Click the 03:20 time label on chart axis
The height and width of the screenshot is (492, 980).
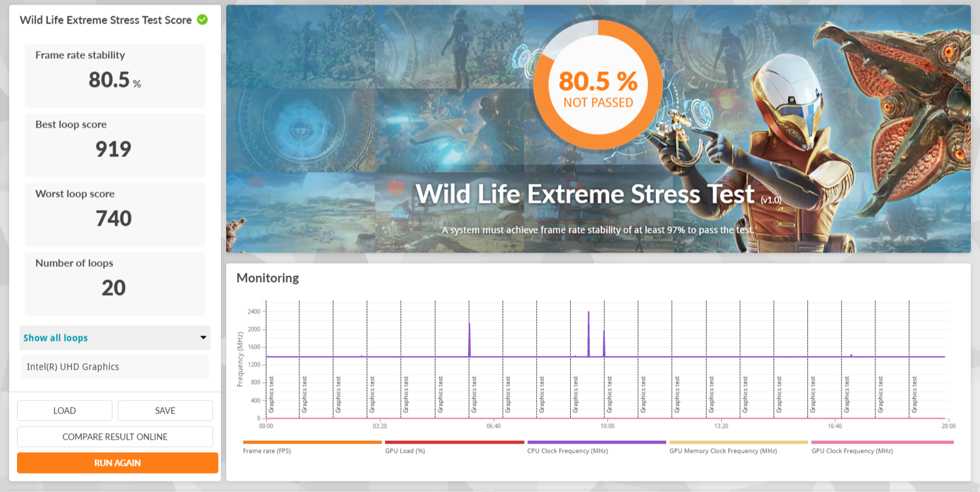pyautogui.click(x=379, y=426)
